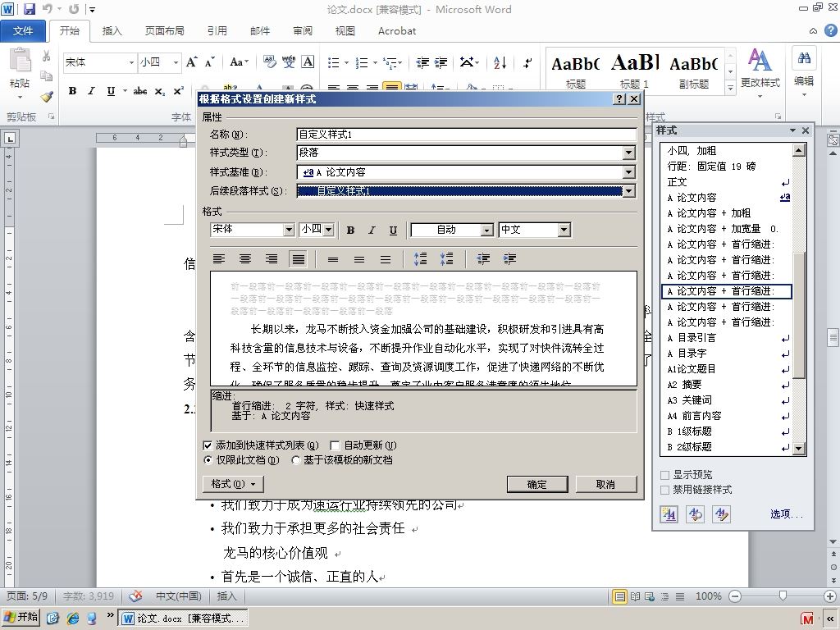Open dialog font name dropdown 宋体

tap(289, 230)
